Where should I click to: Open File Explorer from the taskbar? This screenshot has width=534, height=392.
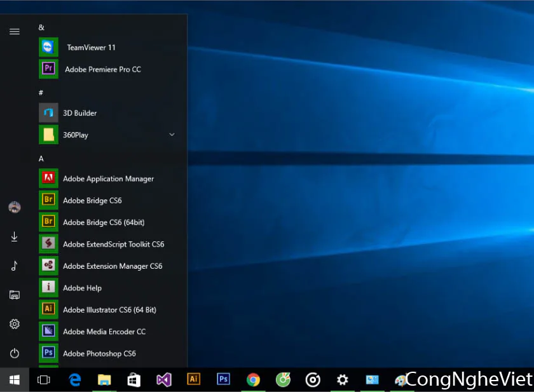pyautogui.click(x=104, y=380)
